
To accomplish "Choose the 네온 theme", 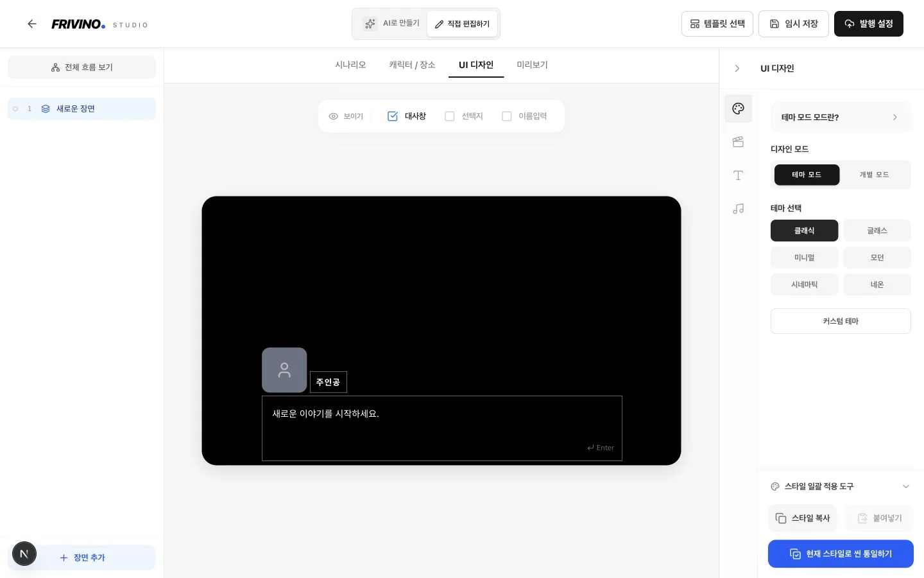I will [877, 285].
